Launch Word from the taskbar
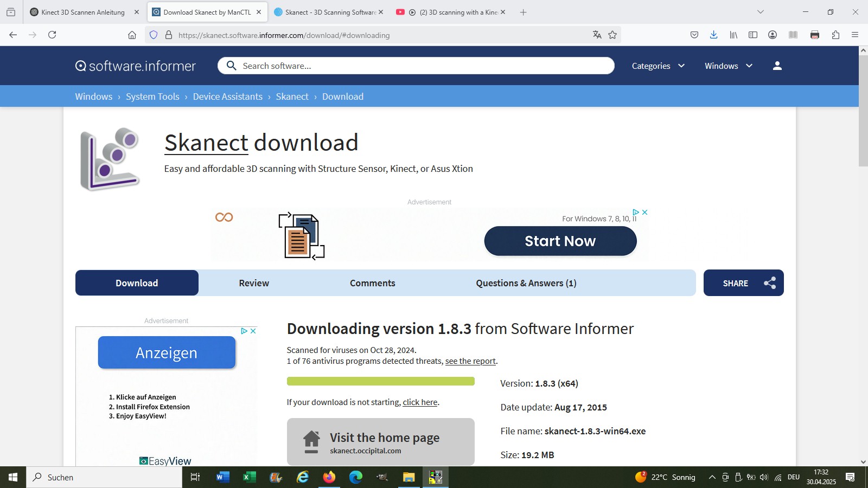This screenshot has width=868, height=488. [x=222, y=477]
